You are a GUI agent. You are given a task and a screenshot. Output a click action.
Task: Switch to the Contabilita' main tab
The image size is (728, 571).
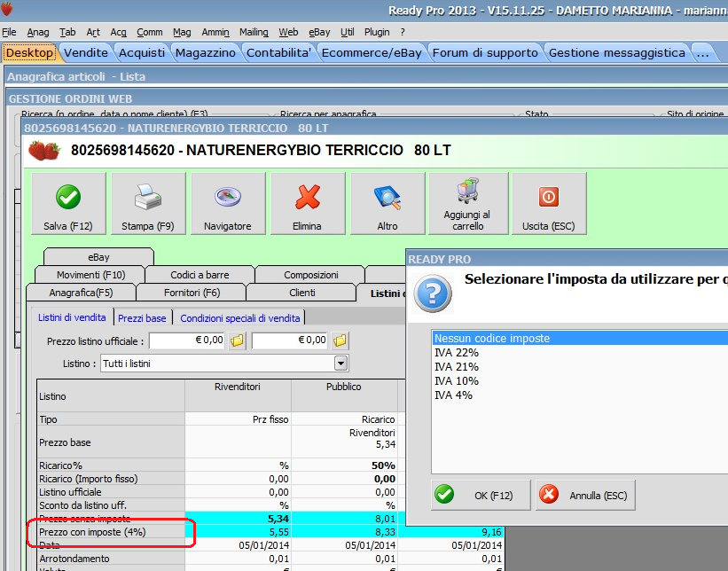[278, 53]
